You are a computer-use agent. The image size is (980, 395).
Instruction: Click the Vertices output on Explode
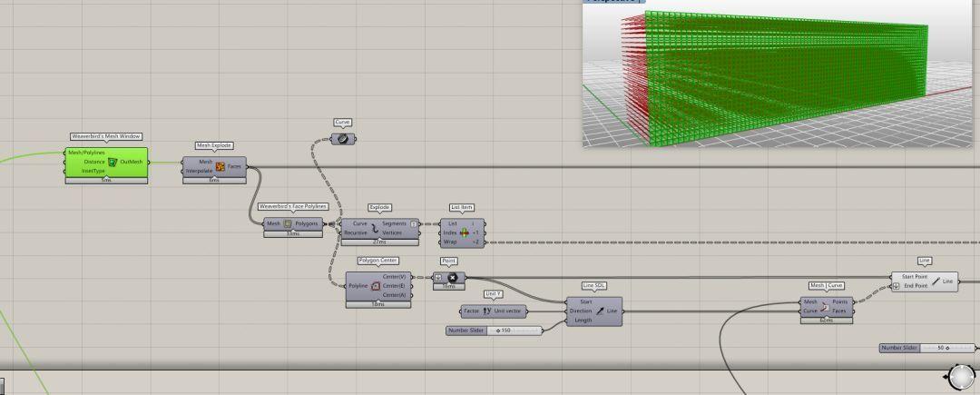pyautogui.click(x=392, y=232)
